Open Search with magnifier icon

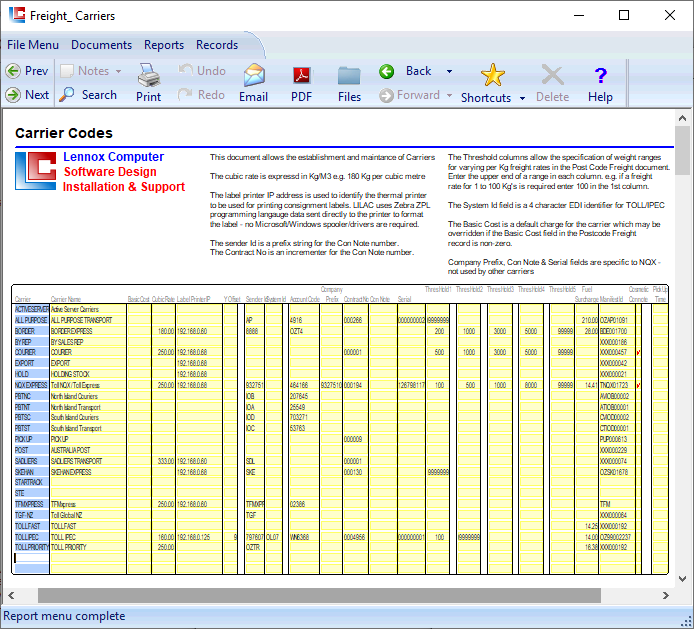[x=88, y=95]
